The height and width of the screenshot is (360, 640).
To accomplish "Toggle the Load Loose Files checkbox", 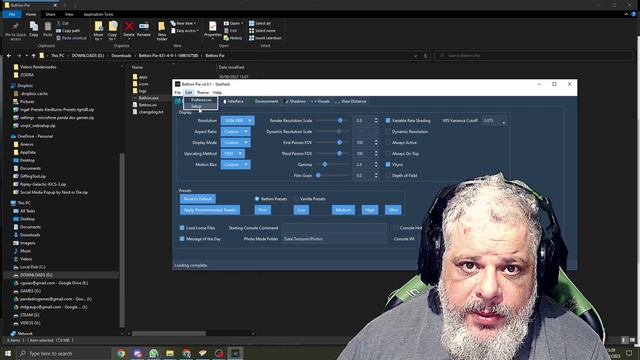I will [x=182, y=228].
